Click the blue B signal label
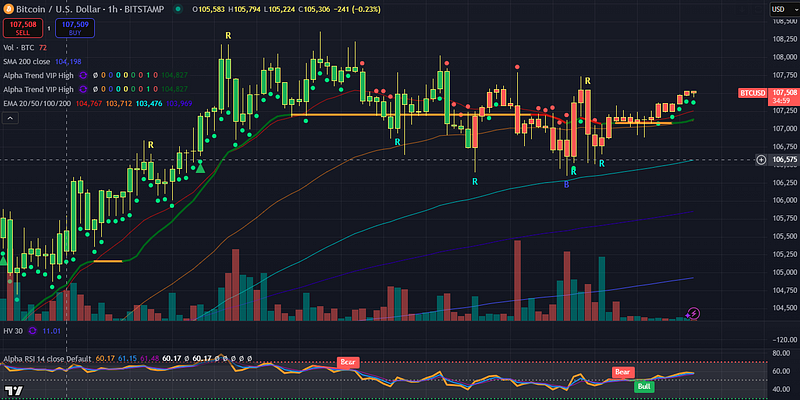The height and width of the screenshot is (400, 800). [x=566, y=185]
